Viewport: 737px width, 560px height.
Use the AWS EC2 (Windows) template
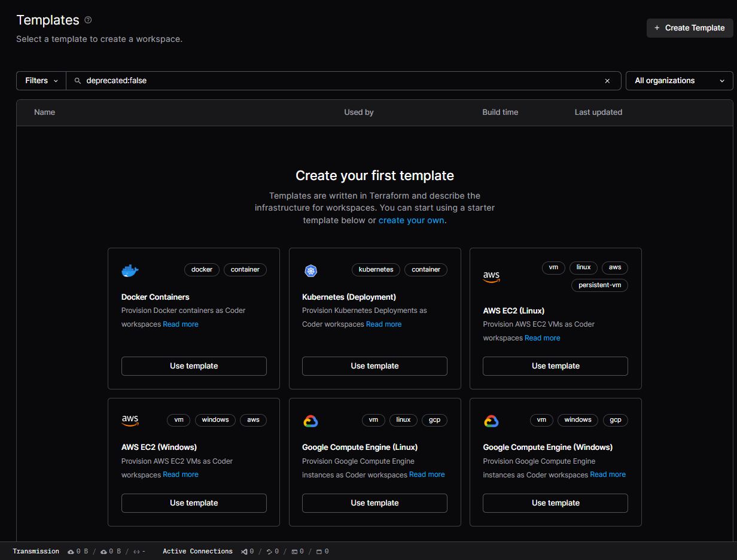[x=194, y=503]
